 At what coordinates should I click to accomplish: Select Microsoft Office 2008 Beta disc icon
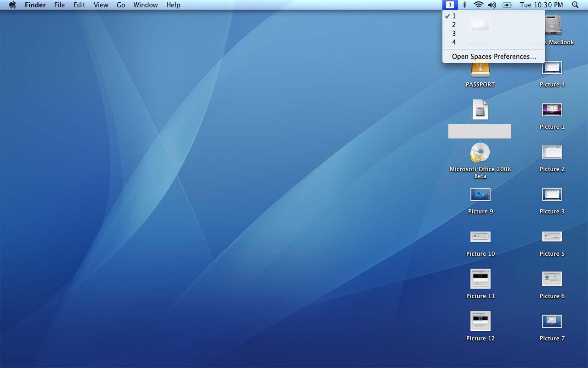(x=480, y=153)
